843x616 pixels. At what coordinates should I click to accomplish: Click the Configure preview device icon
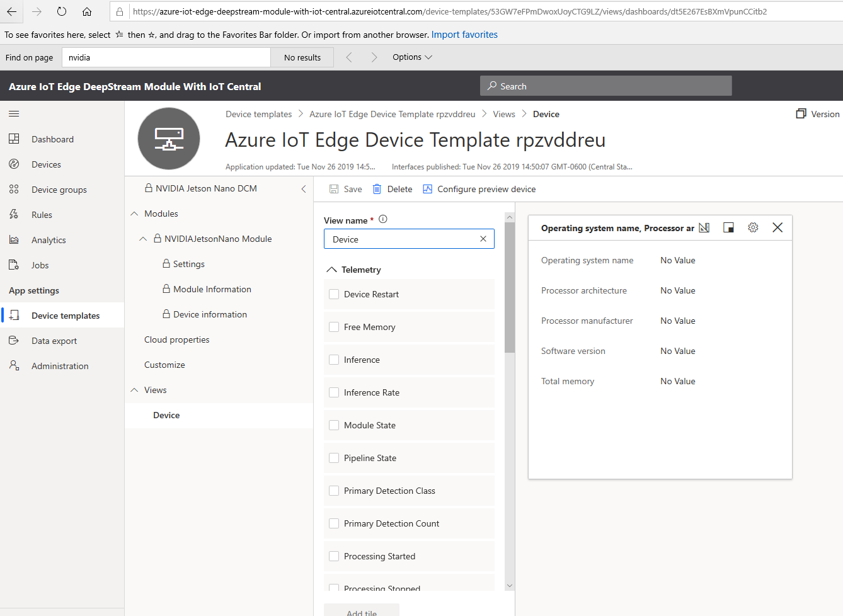click(427, 189)
